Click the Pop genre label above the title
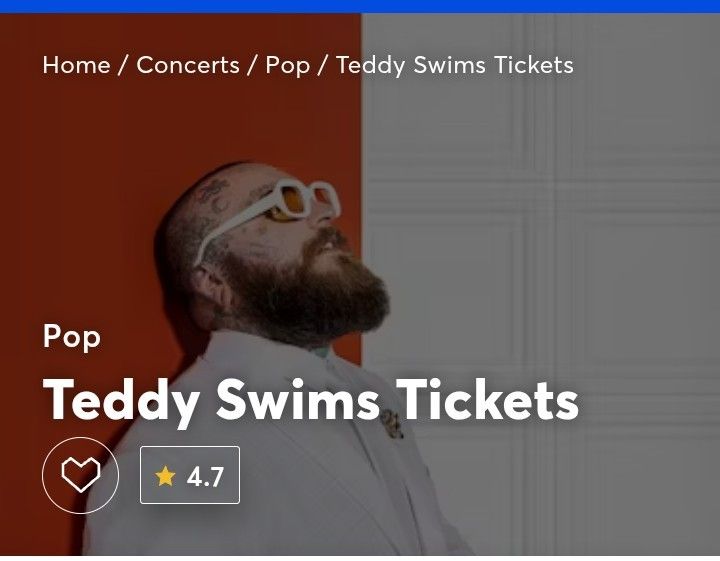720x561 pixels. tap(72, 337)
